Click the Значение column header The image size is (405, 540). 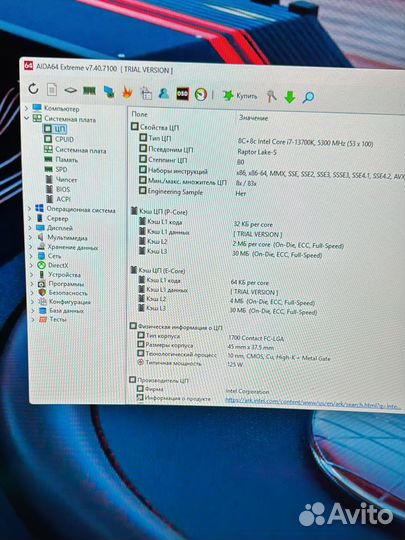[x=253, y=118]
